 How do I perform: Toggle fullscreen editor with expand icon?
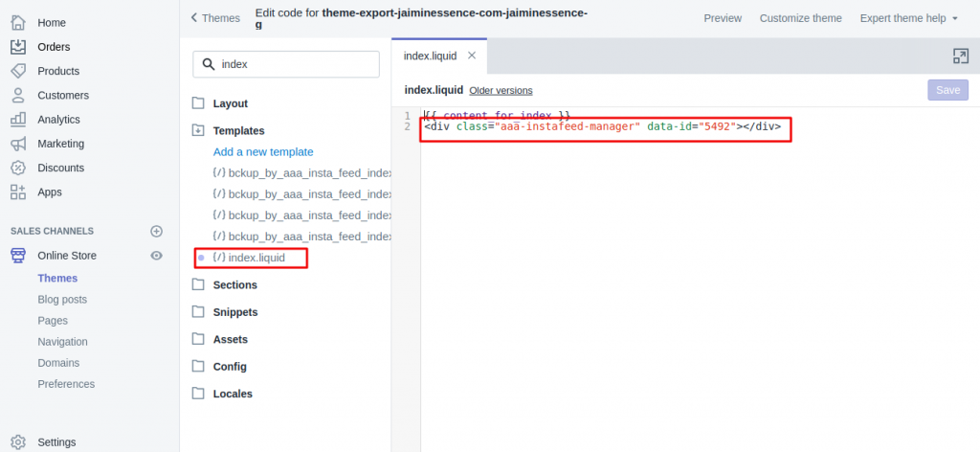(x=960, y=56)
